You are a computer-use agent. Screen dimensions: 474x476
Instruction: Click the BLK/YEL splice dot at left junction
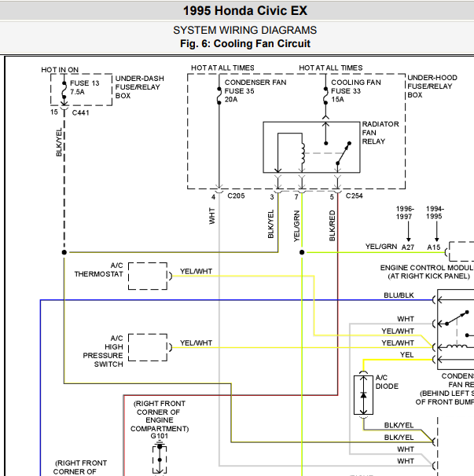click(x=64, y=252)
